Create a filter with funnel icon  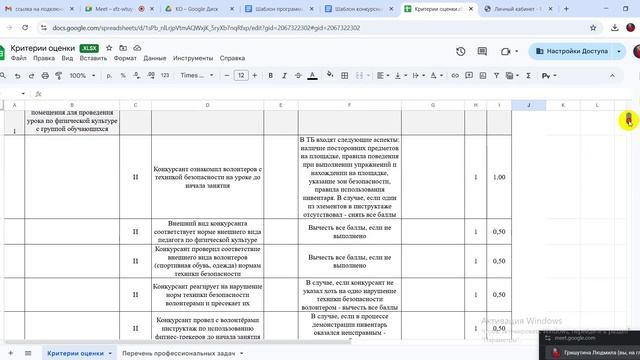click(496, 76)
